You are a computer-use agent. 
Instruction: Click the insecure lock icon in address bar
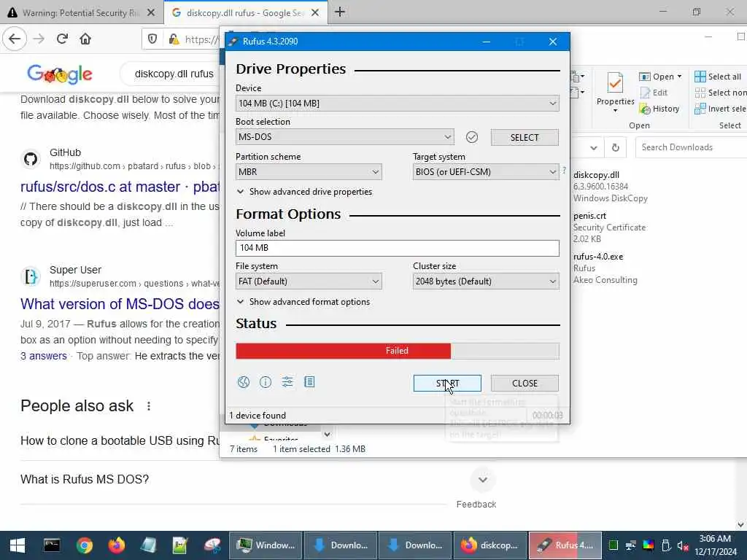tap(174, 39)
